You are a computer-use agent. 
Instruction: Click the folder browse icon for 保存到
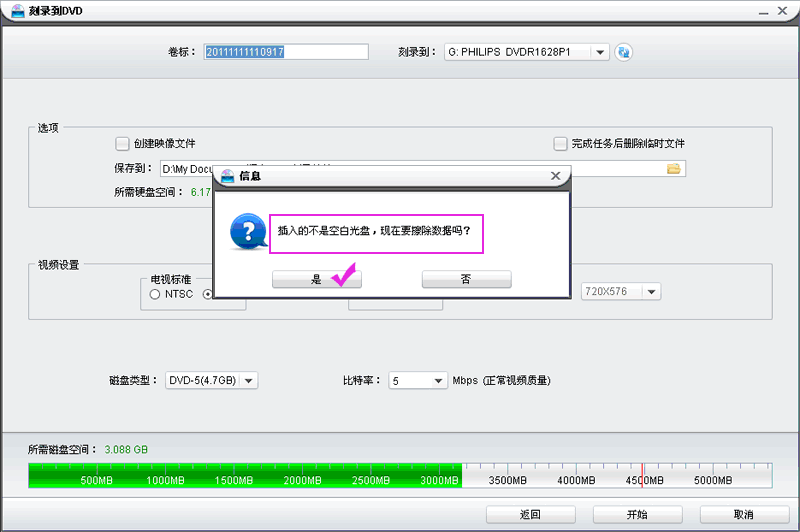[x=674, y=169]
